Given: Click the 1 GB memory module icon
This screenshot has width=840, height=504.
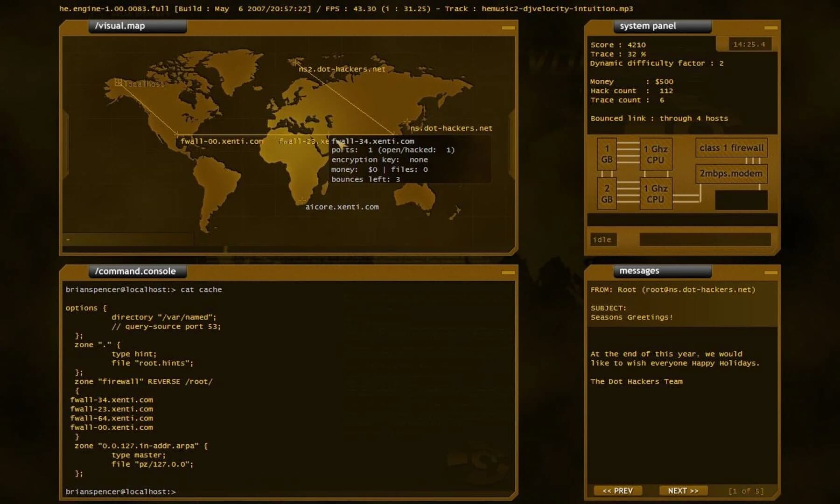Looking at the screenshot, I should point(606,154).
